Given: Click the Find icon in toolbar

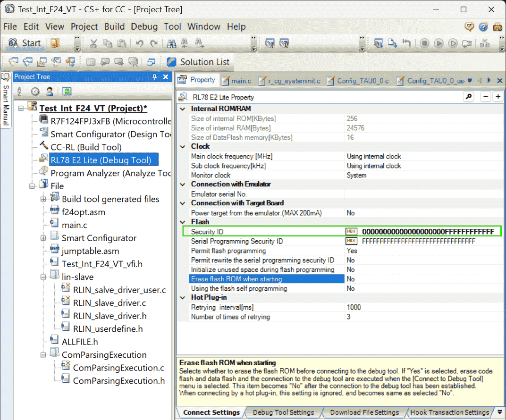Looking at the screenshot, I should click(x=172, y=43).
